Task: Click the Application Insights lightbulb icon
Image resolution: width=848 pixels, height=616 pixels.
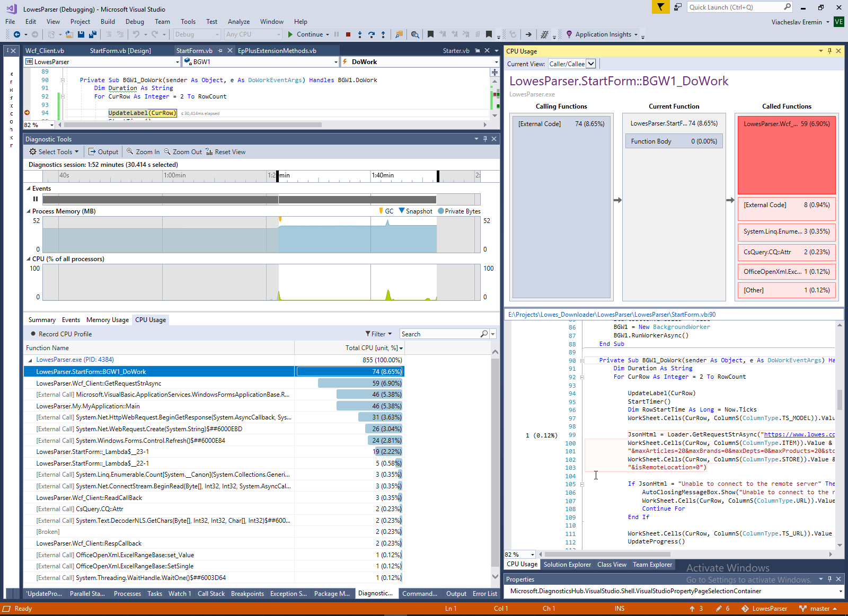Action: click(x=569, y=34)
